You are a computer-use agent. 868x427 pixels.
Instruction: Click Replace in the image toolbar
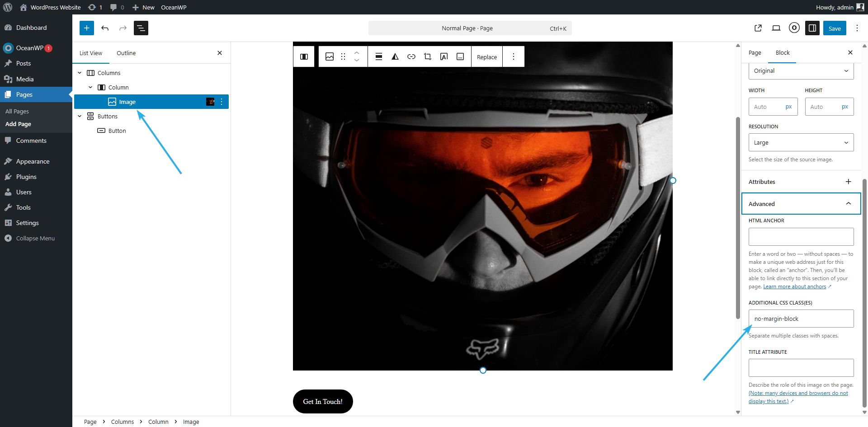point(487,57)
